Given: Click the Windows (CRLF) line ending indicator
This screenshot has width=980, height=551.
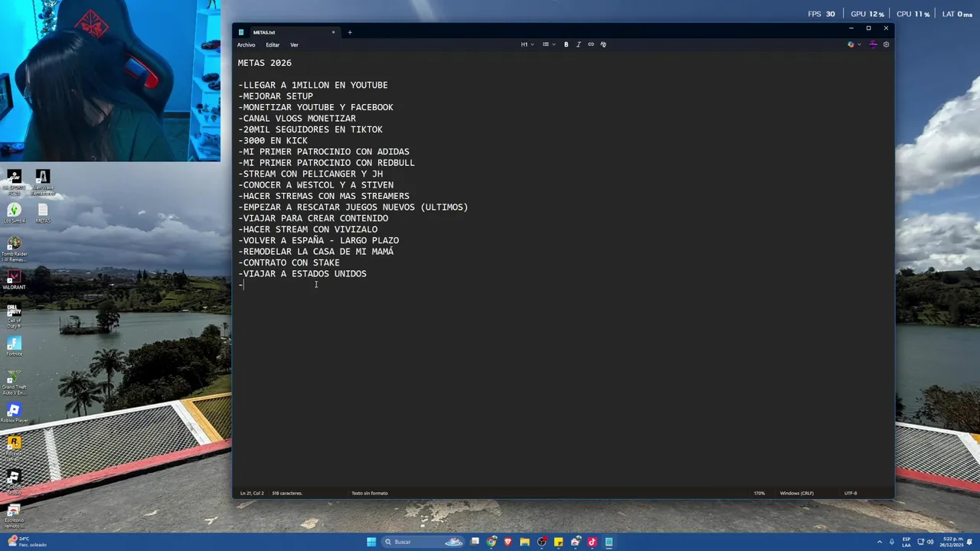Looking at the screenshot, I should pos(797,493).
